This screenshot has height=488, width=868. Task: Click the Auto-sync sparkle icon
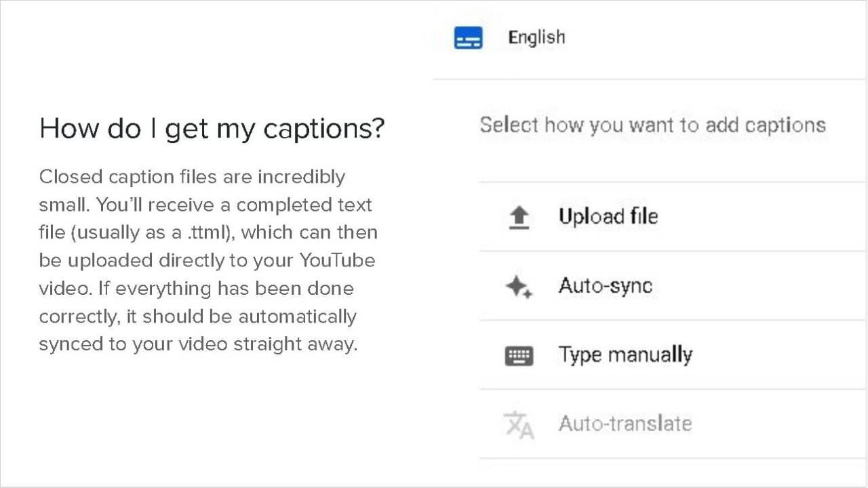coord(519,287)
